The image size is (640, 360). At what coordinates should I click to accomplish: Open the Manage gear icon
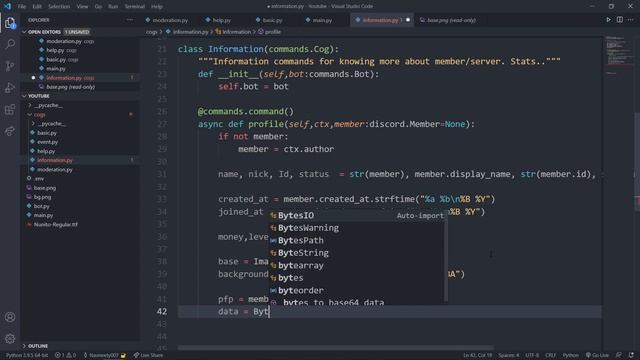tap(10, 338)
